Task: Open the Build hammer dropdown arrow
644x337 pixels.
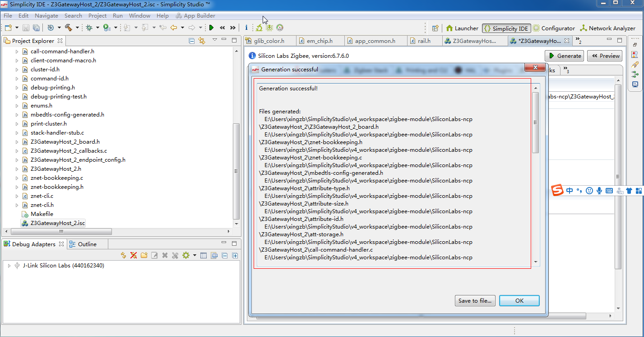Action: [x=77, y=28]
